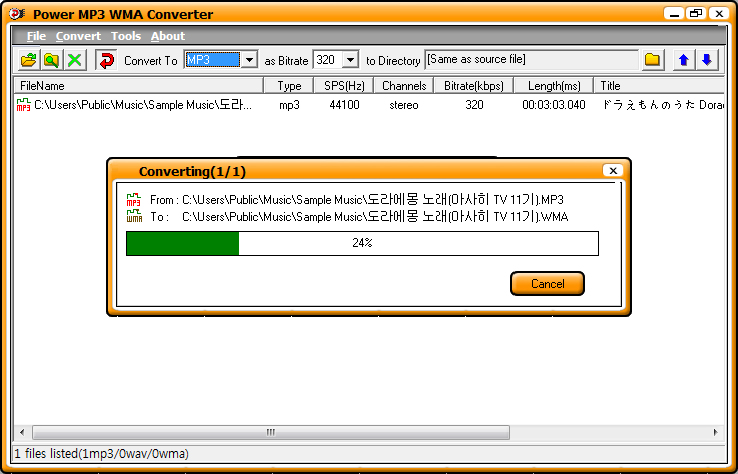Click the blue move down arrow
738x474 pixels.
tap(706, 60)
